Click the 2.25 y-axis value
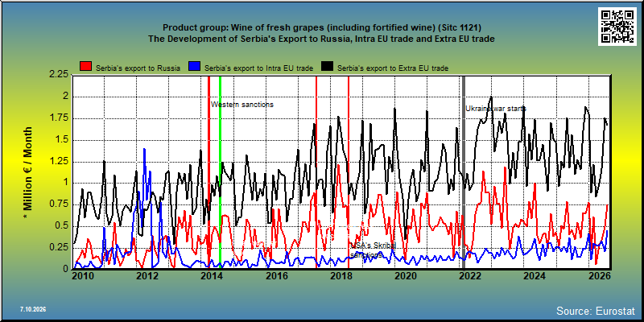 (x=58, y=75)
